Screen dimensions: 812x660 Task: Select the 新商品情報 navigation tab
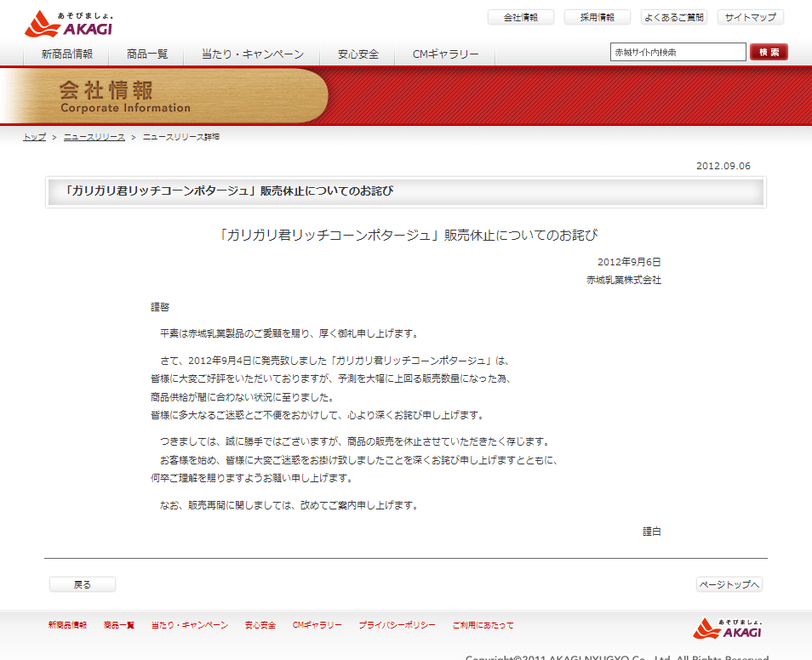[67, 54]
